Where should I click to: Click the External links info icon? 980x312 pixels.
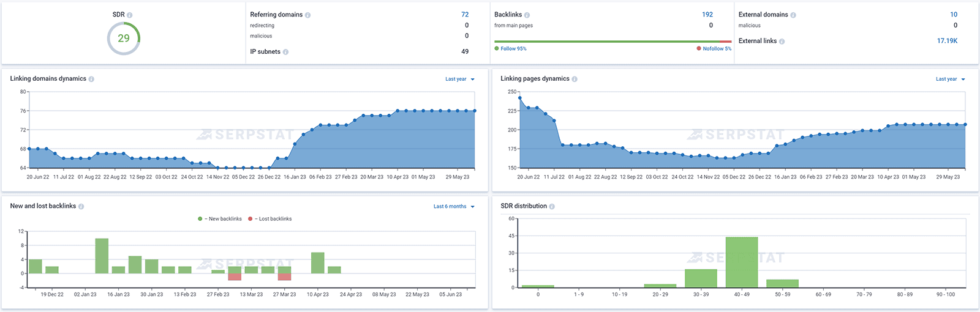782,41
